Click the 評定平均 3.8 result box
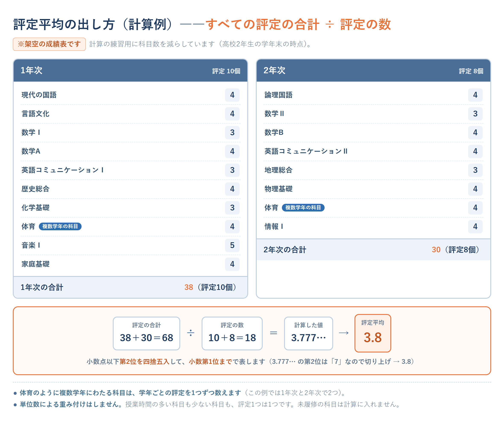 373,333
